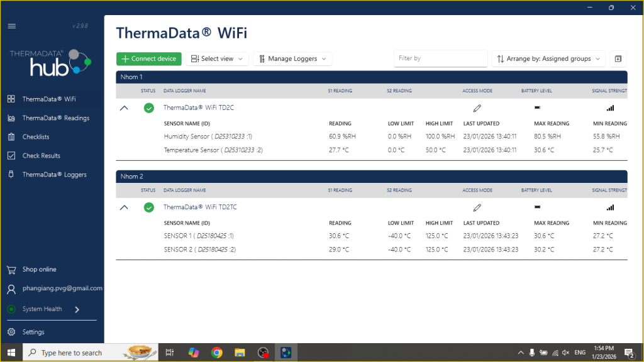
Task: Click the Windows taskbar search box
Action: click(91, 353)
